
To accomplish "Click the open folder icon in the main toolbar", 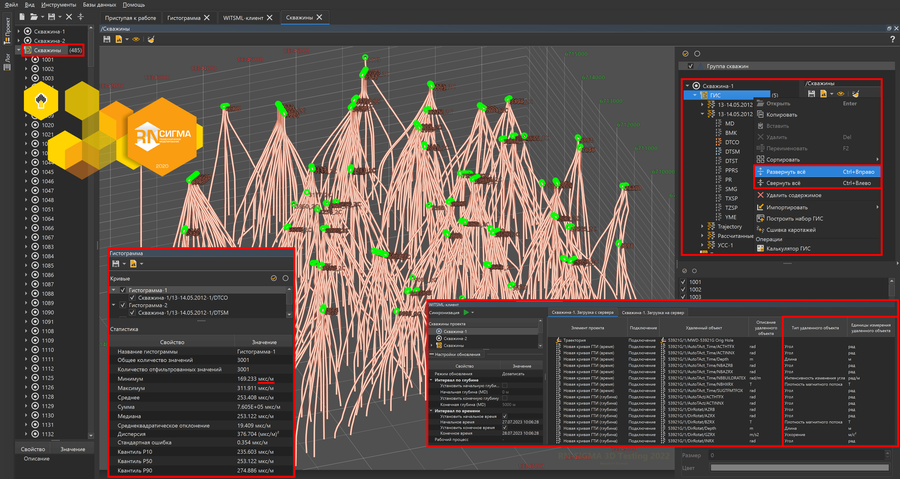I will [35, 17].
